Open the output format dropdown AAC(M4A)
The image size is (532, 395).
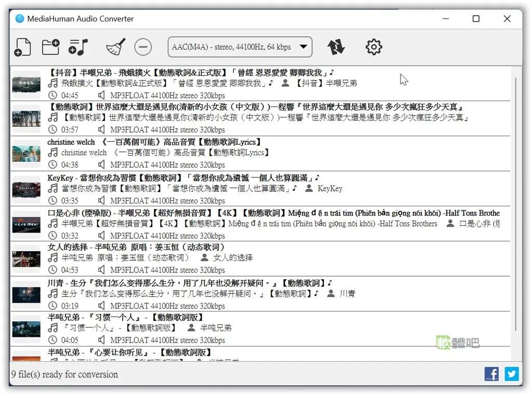(x=240, y=47)
